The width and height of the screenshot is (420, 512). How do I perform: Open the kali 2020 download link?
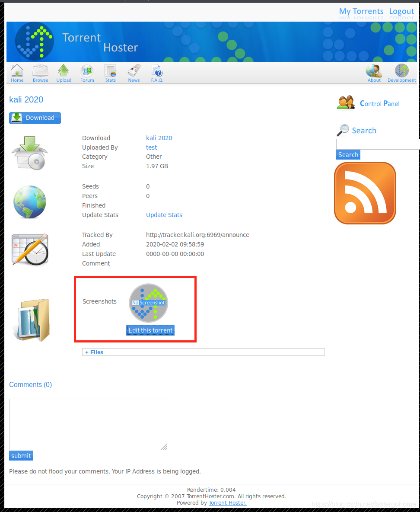(159, 138)
